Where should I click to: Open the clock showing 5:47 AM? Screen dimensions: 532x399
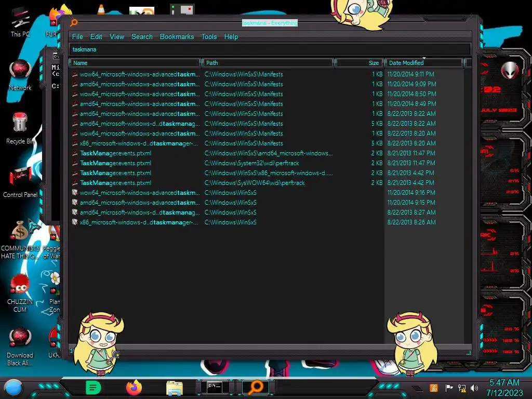click(x=504, y=388)
